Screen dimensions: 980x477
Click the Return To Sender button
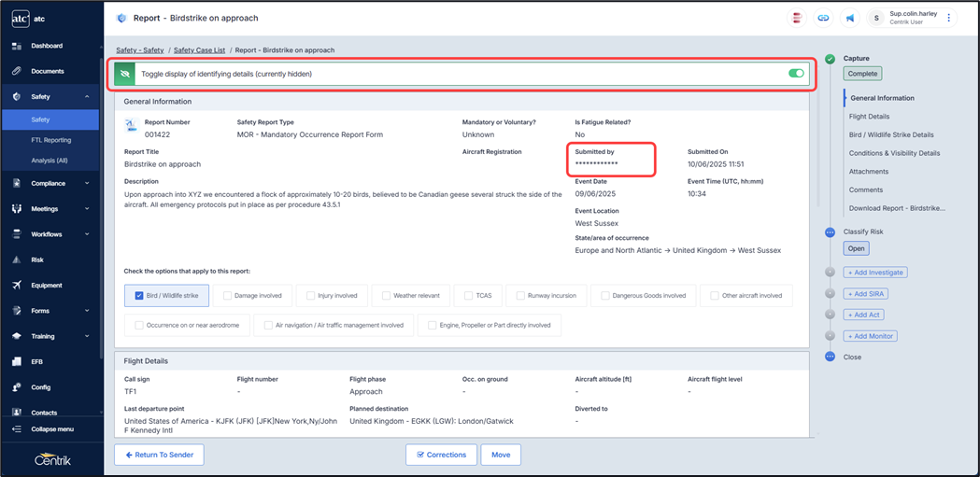[x=159, y=455]
